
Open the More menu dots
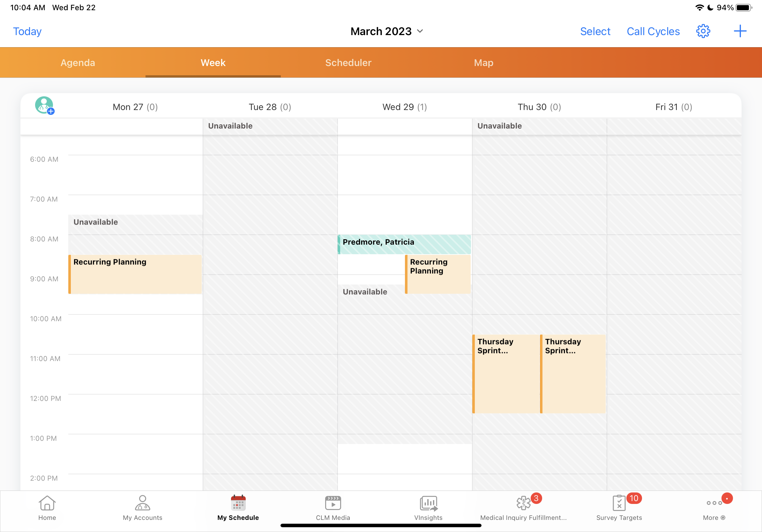pos(714,507)
